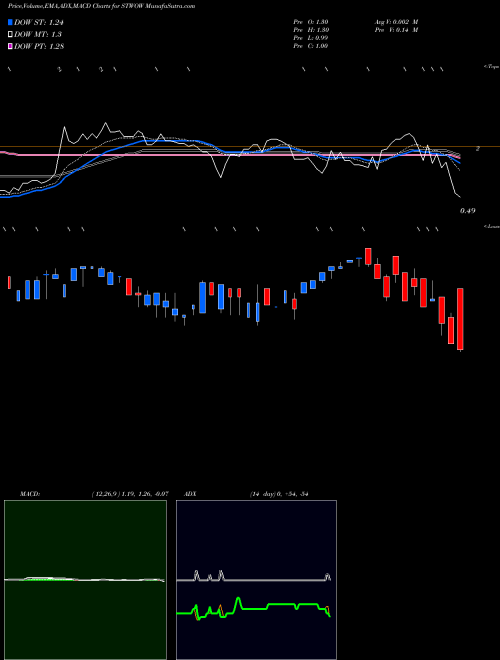
Task: Click the white DOW MT legend swatch
Action: pos(11,35)
